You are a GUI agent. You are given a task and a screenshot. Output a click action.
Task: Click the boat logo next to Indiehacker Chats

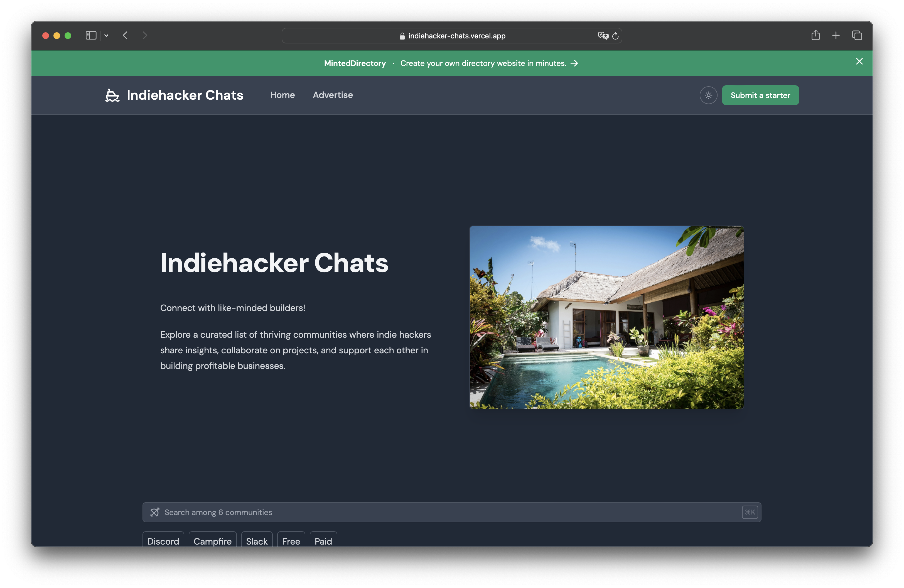(112, 95)
